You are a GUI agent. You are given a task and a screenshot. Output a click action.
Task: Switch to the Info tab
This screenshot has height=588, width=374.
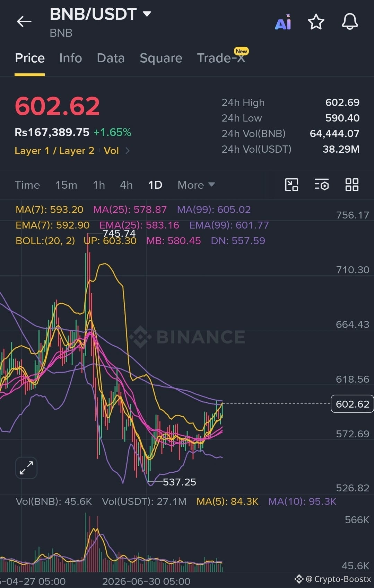pos(71,58)
